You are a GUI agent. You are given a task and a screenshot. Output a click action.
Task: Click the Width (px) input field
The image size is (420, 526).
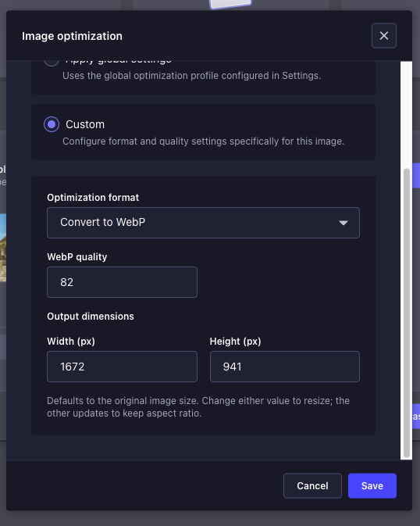click(122, 367)
